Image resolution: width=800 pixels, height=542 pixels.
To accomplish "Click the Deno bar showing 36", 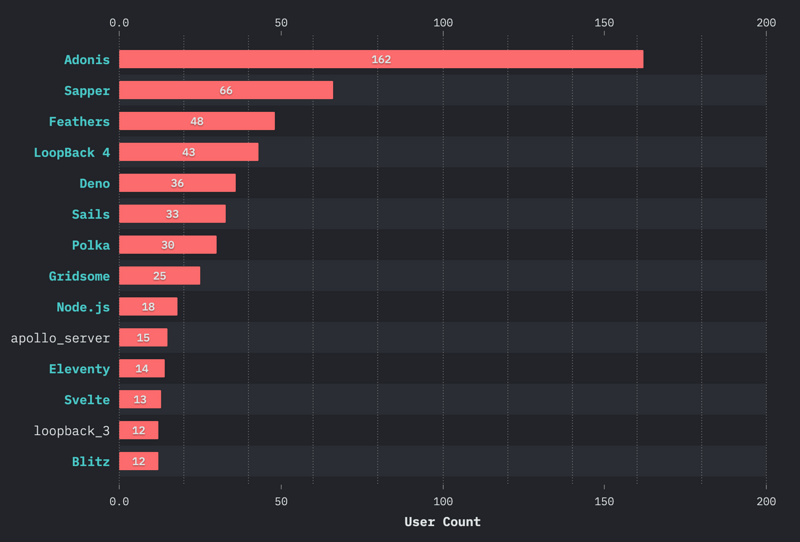I will coord(178,183).
